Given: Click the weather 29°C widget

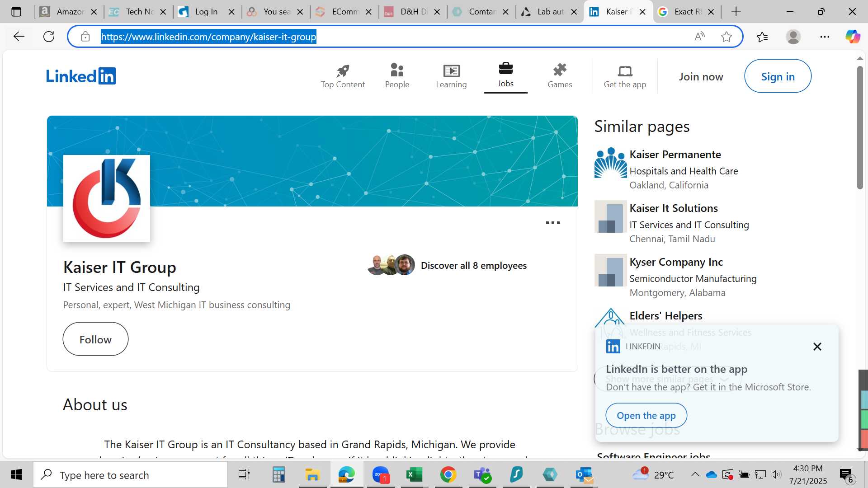Looking at the screenshot, I should [x=654, y=474].
